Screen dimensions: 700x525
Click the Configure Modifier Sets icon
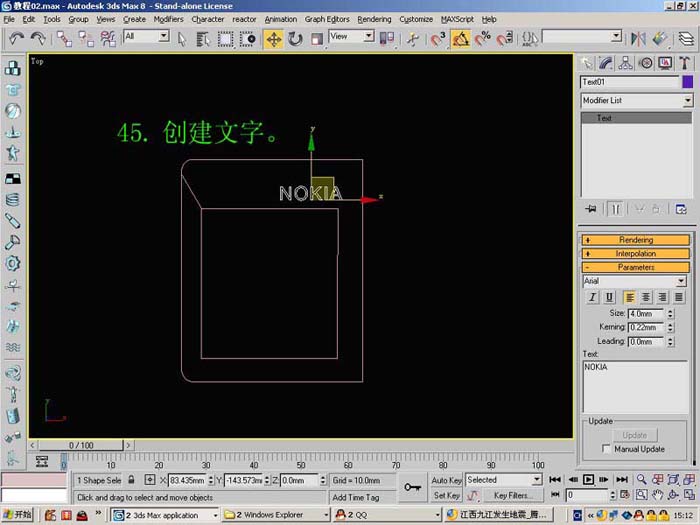681,209
